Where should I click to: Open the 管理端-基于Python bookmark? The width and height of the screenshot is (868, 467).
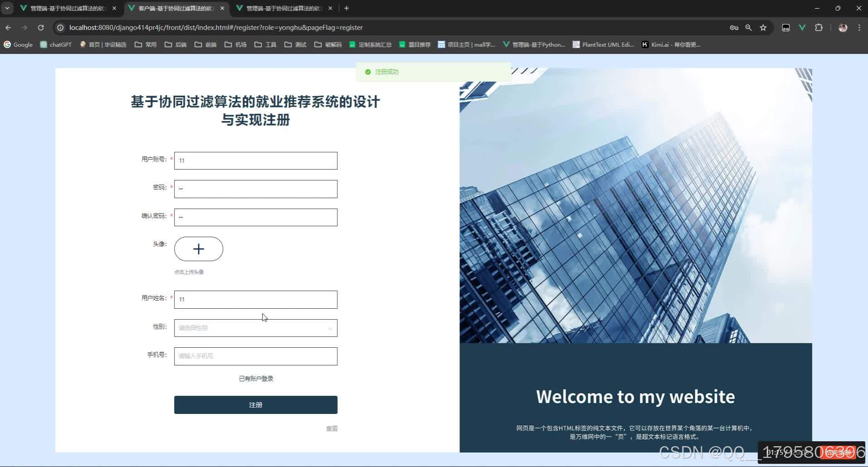coord(534,44)
